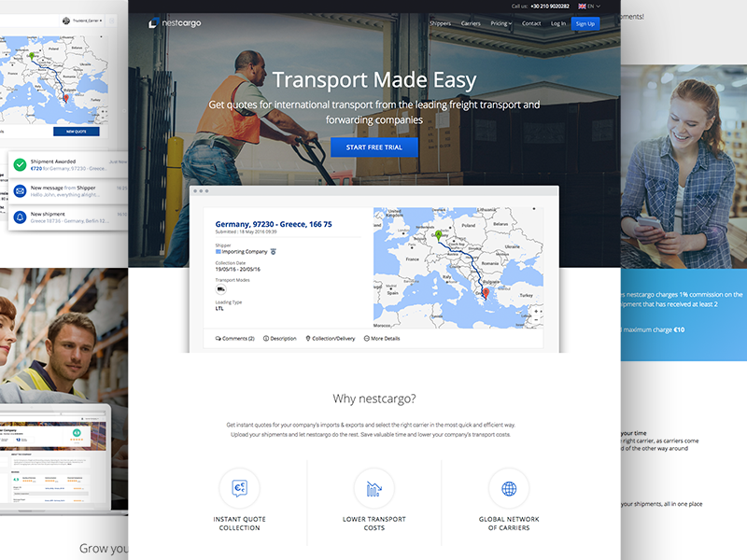Click the collection date 19/05/16 - 20/05/16

coord(238,269)
